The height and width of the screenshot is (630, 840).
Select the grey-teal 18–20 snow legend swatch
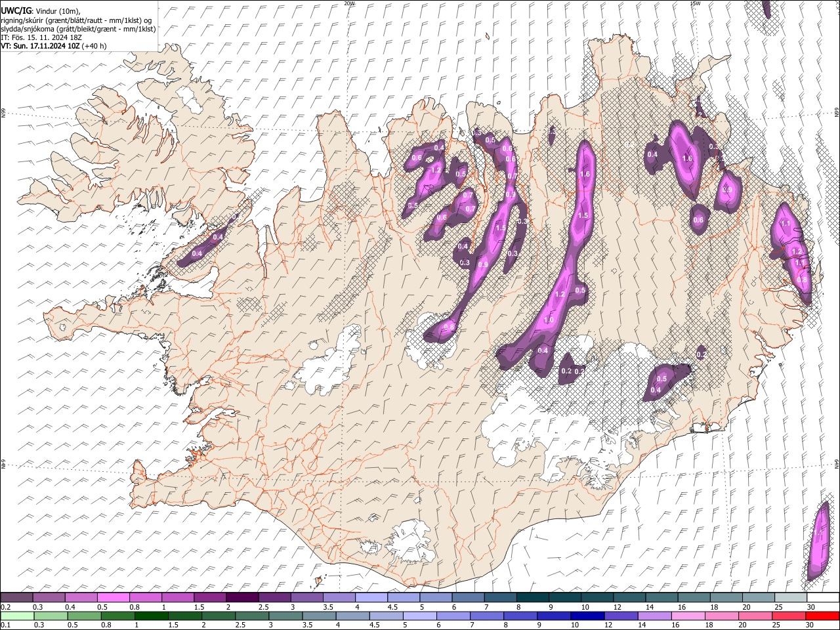tap(726, 597)
